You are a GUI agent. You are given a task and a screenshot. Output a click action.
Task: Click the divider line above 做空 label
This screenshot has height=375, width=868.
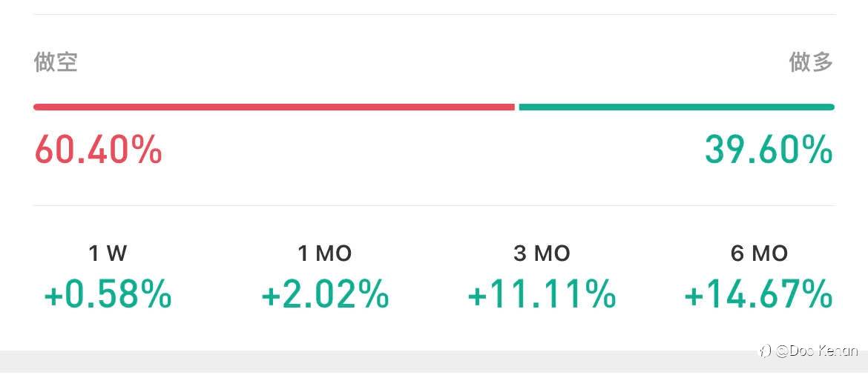coord(434,14)
